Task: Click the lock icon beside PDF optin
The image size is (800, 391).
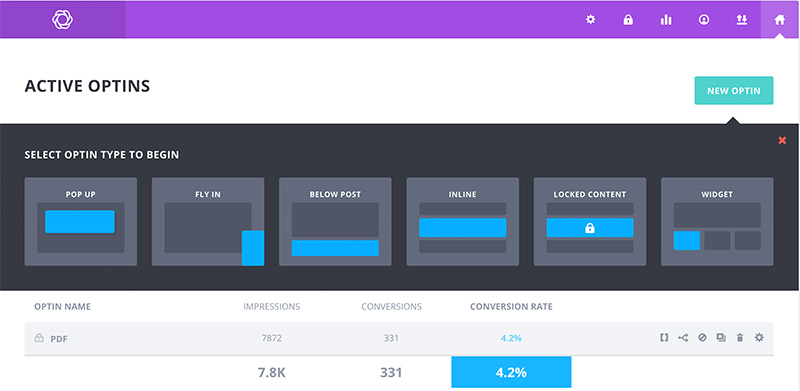Action: pyautogui.click(x=39, y=338)
